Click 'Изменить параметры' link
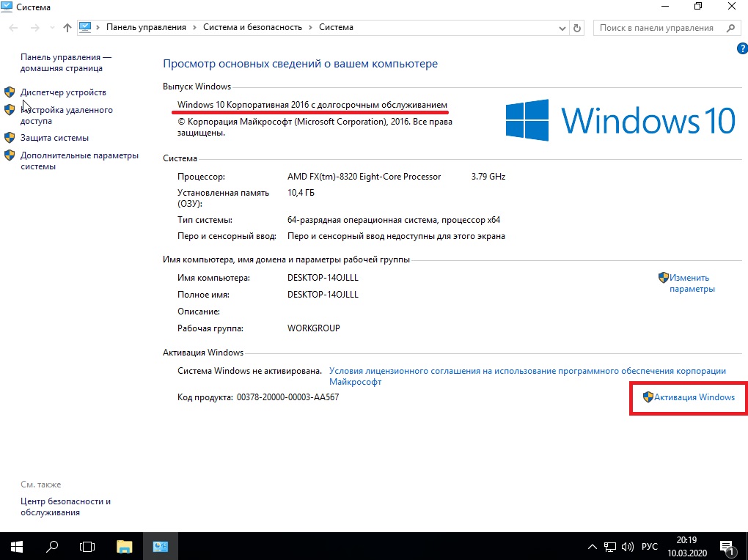This screenshot has width=748, height=560. tap(692, 283)
